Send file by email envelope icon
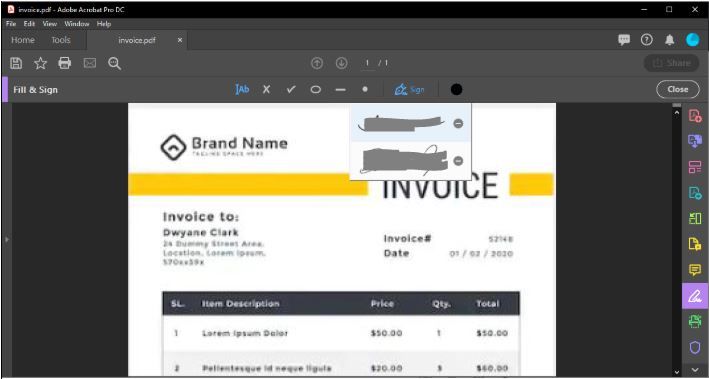 90,63
